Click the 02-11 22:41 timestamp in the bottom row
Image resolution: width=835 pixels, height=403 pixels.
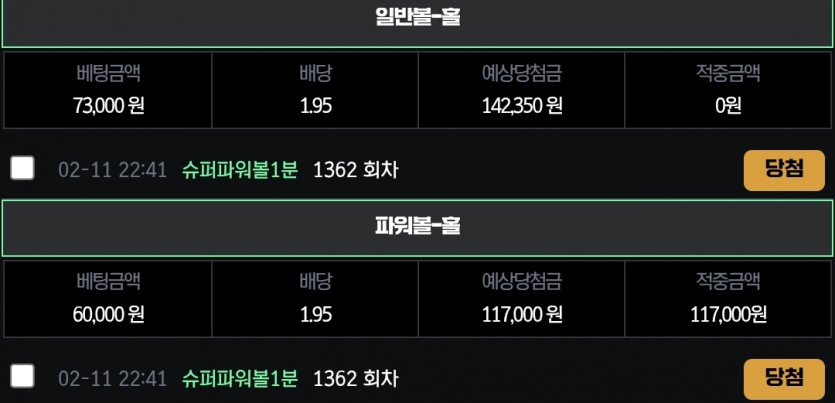pos(112,379)
